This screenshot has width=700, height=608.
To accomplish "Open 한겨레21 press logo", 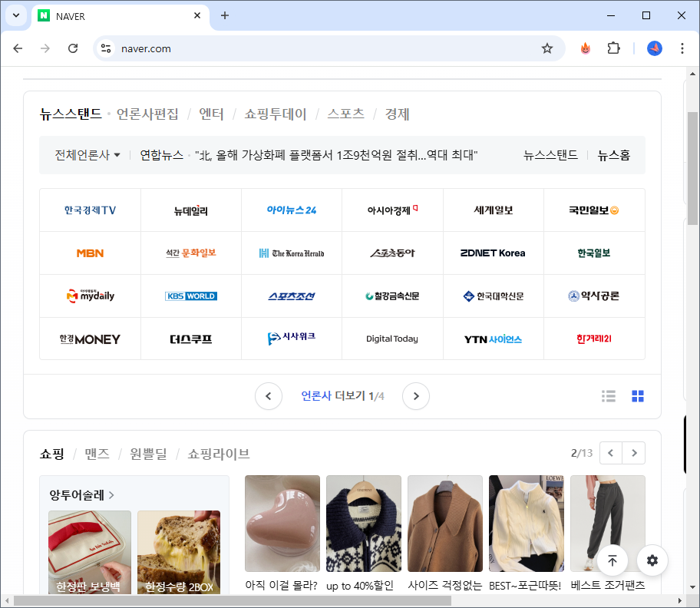I will coord(594,339).
